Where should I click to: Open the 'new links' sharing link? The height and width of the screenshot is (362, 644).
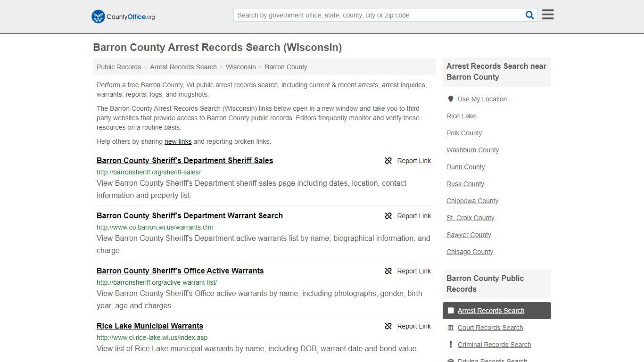(x=178, y=141)
